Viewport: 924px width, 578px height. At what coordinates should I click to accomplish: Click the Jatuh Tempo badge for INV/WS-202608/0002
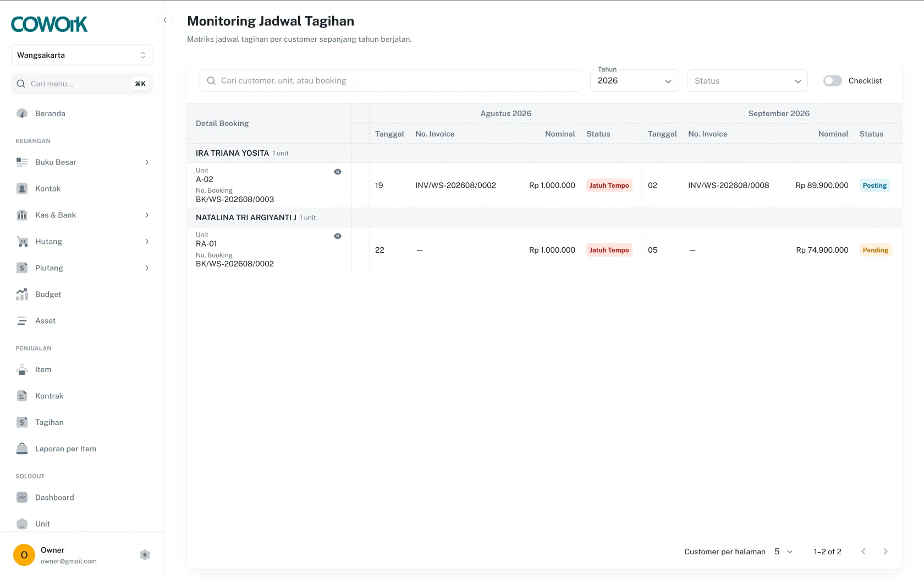click(x=609, y=186)
